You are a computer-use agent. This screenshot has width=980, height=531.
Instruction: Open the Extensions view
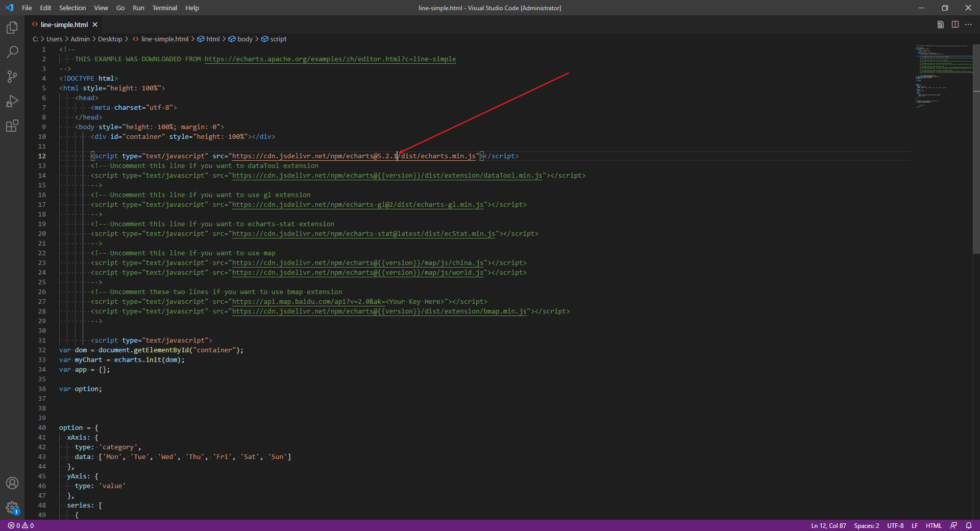pyautogui.click(x=12, y=126)
